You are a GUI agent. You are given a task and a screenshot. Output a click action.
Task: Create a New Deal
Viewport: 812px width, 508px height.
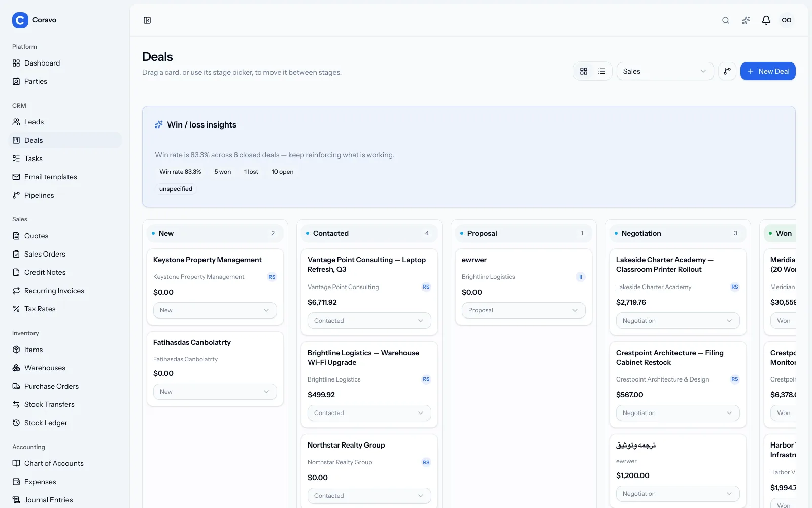[x=768, y=71]
